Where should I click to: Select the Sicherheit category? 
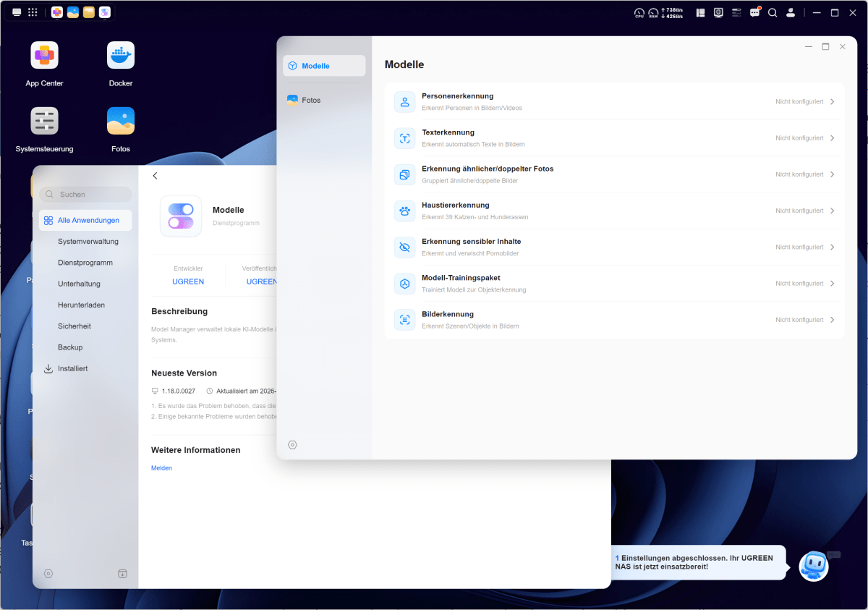click(75, 326)
